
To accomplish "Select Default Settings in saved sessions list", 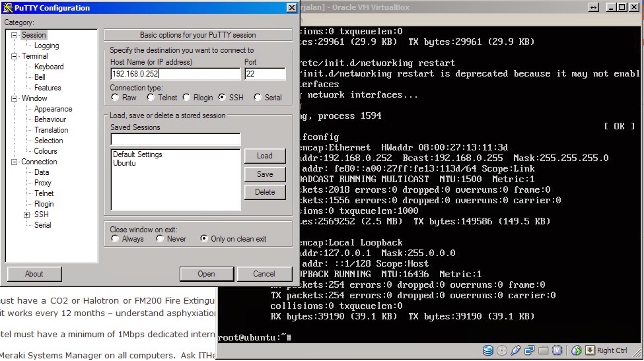I will [137, 154].
